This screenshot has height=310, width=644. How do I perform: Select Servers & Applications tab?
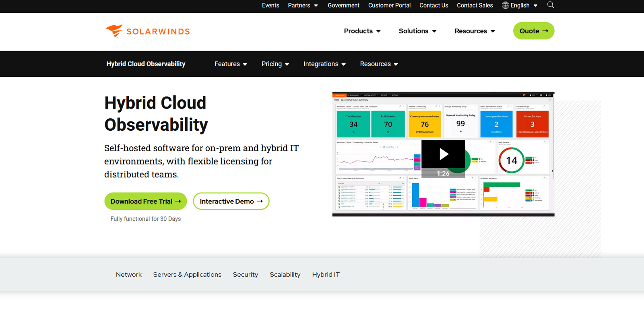(x=187, y=275)
